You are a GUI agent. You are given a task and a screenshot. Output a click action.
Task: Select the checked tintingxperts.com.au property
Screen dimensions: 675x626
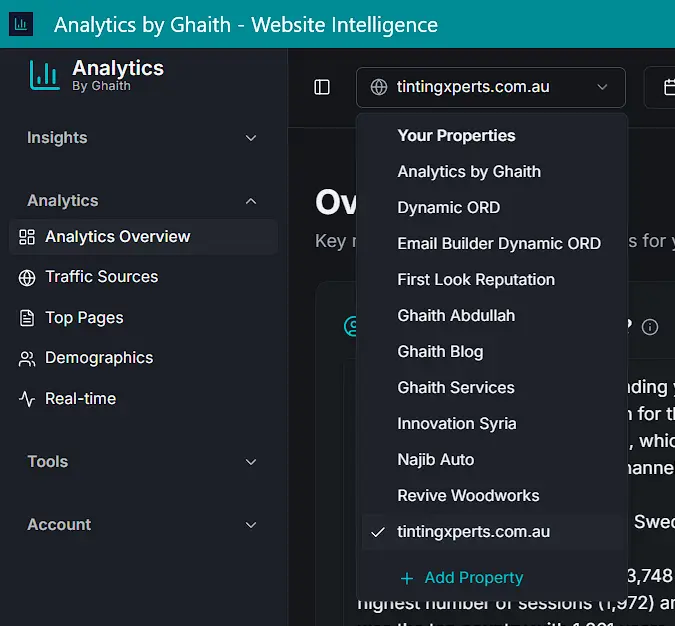(x=473, y=532)
